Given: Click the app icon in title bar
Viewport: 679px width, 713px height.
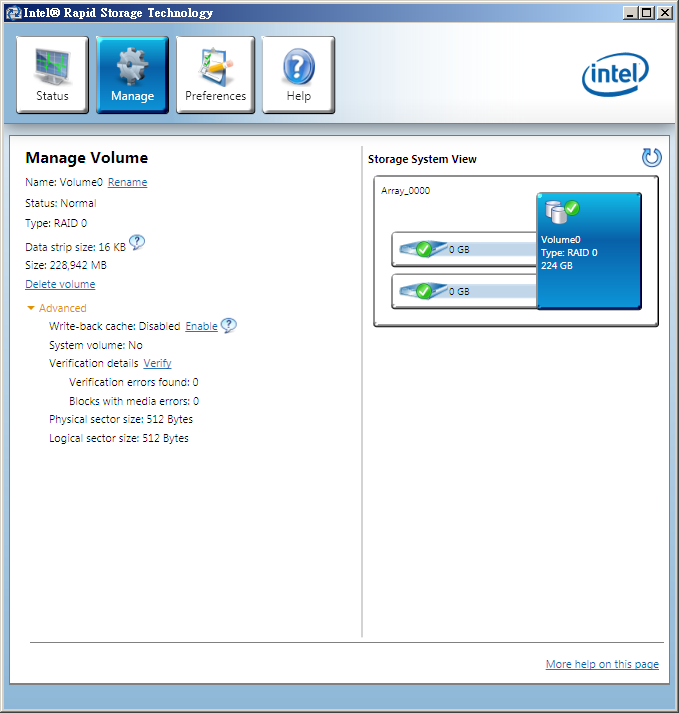Looking at the screenshot, I should [14, 13].
